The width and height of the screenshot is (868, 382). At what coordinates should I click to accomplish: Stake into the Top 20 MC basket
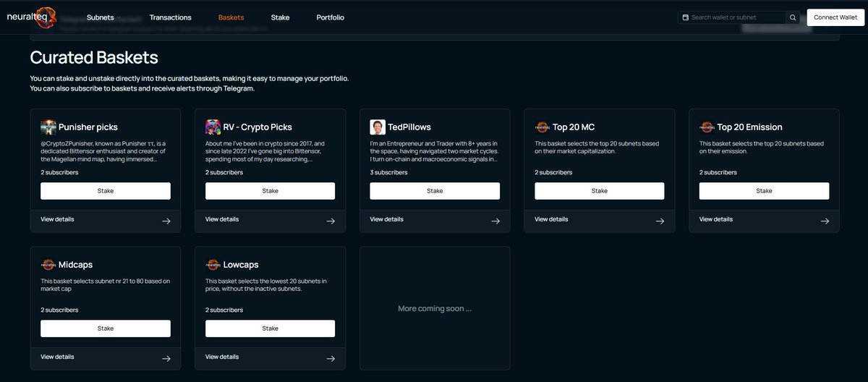(600, 191)
